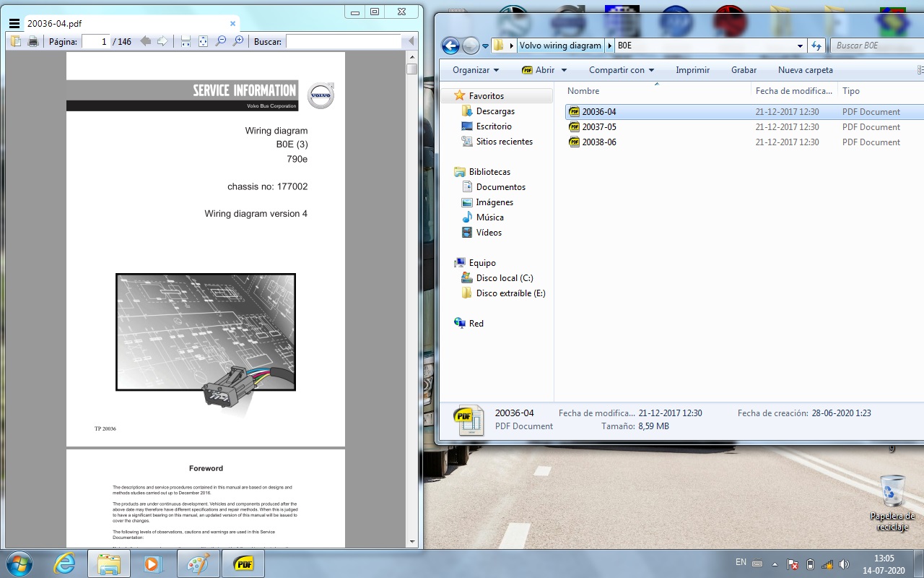Select Red in navigation pane
The image size is (924, 578).
click(x=476, y=324)
